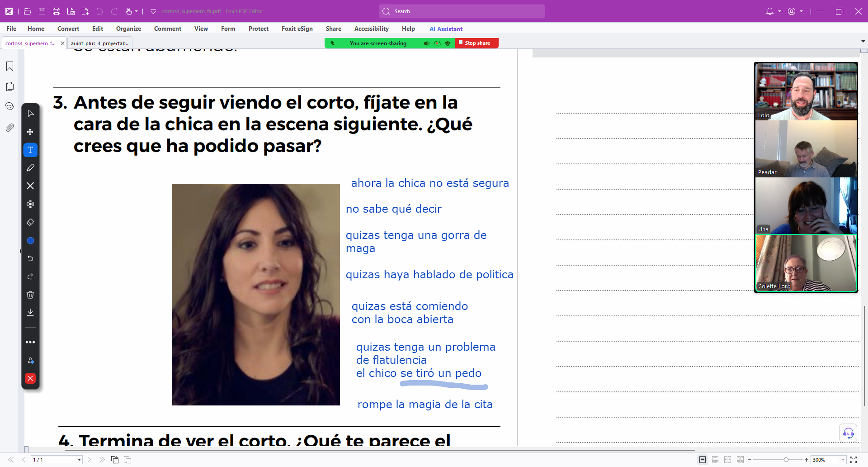868x467 pixels.
Task: Click the green shield icon in sharing bar
Action: (448, 43)
